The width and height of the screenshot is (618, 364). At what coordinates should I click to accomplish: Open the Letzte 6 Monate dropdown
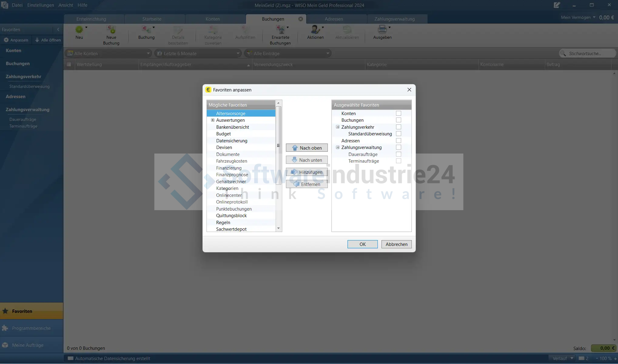tap(198, 54)
